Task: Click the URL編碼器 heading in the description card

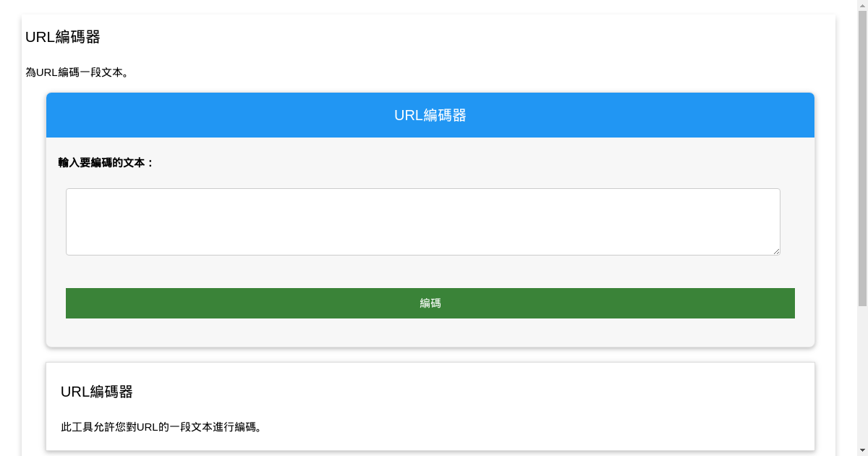Action: (x=97, y=392)
